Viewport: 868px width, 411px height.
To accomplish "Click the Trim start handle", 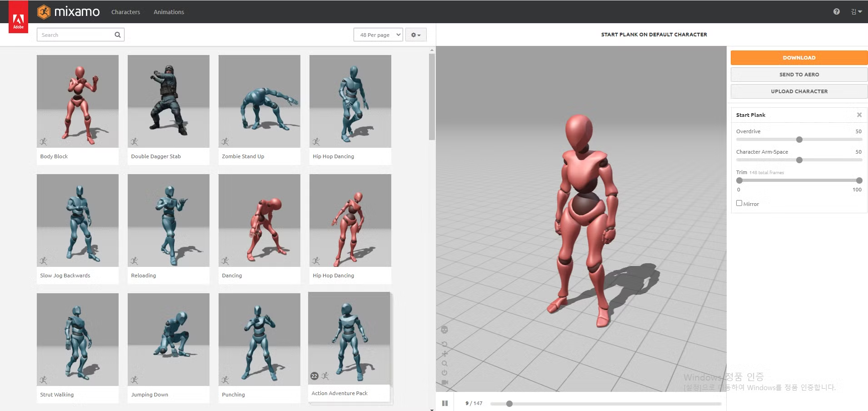I will point(739,180).
